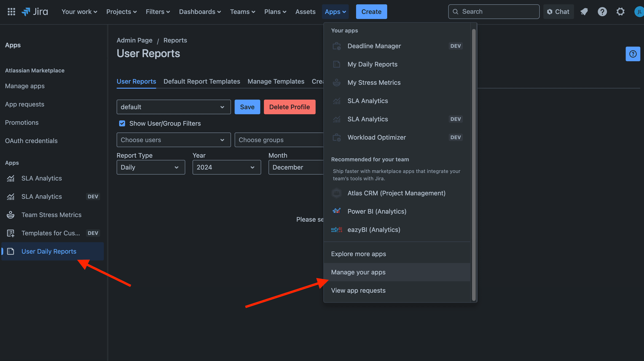Open the Choose groups dropdown
Image resolution: width=644 pixels, height=361 pixels.
[x=279, y=140]
